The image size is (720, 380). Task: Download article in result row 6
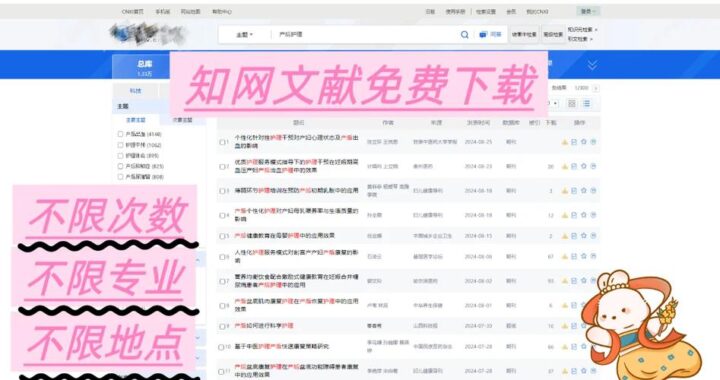[565, 257]
